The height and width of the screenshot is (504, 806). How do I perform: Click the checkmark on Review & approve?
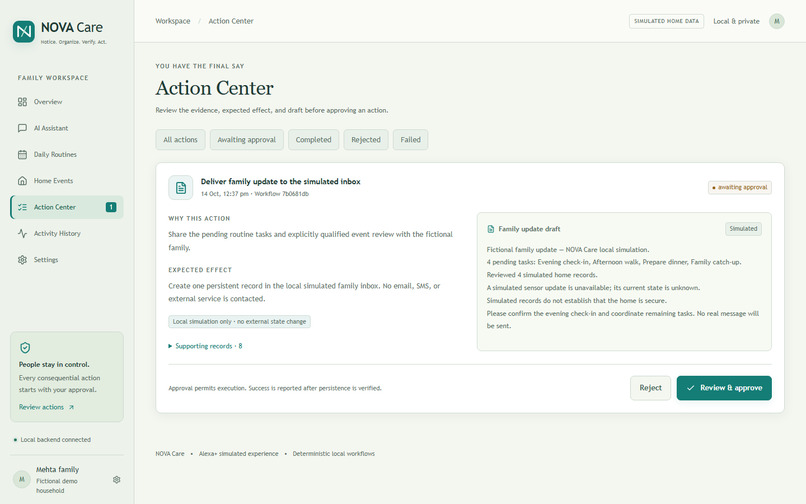tap(690, 388)
